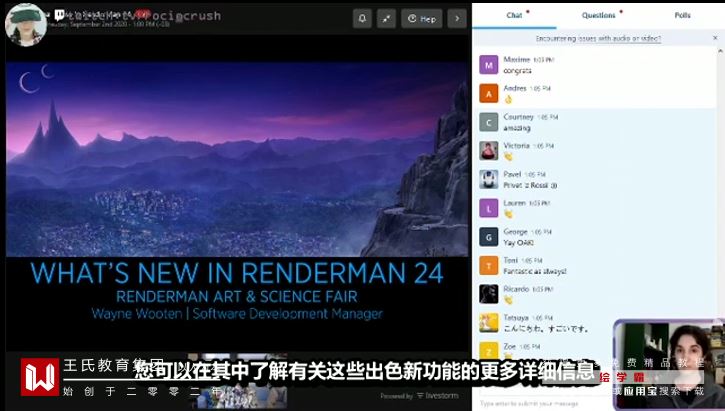Switch to the Polls tab

point(682,15)
